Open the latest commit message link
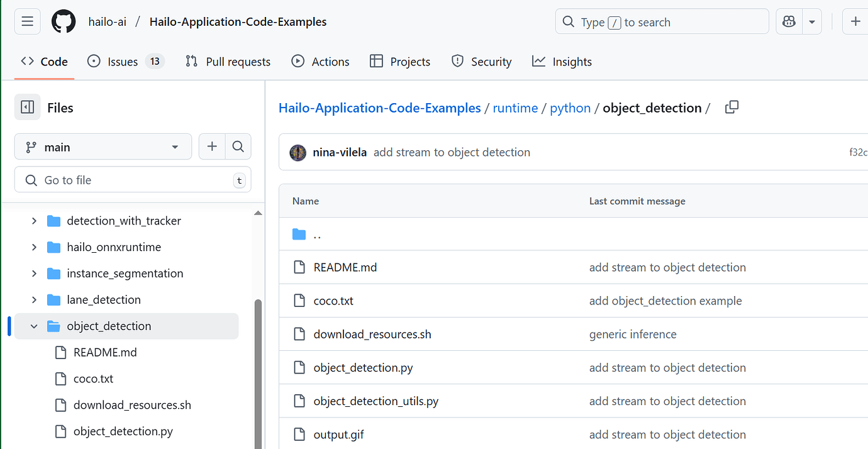 coord(452,152)
